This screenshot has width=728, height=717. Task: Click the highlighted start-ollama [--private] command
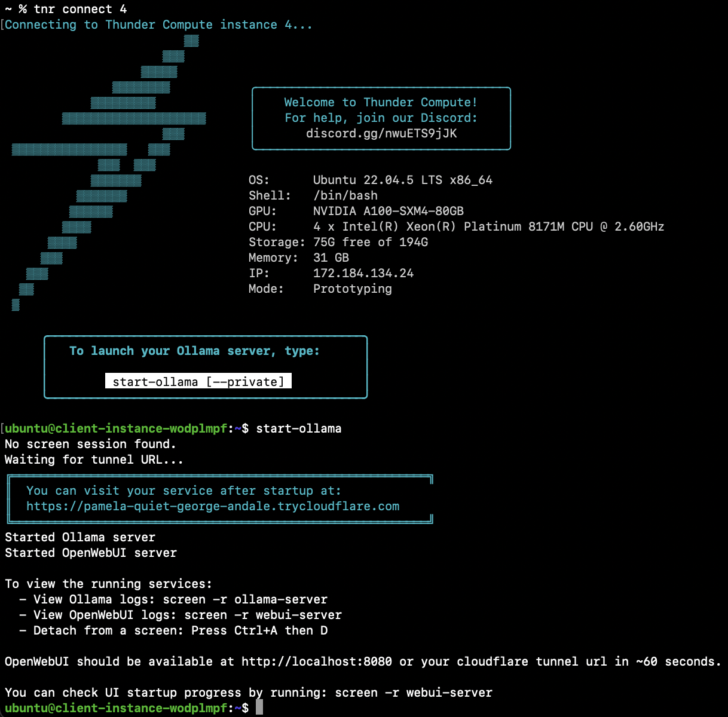point(198,381)
